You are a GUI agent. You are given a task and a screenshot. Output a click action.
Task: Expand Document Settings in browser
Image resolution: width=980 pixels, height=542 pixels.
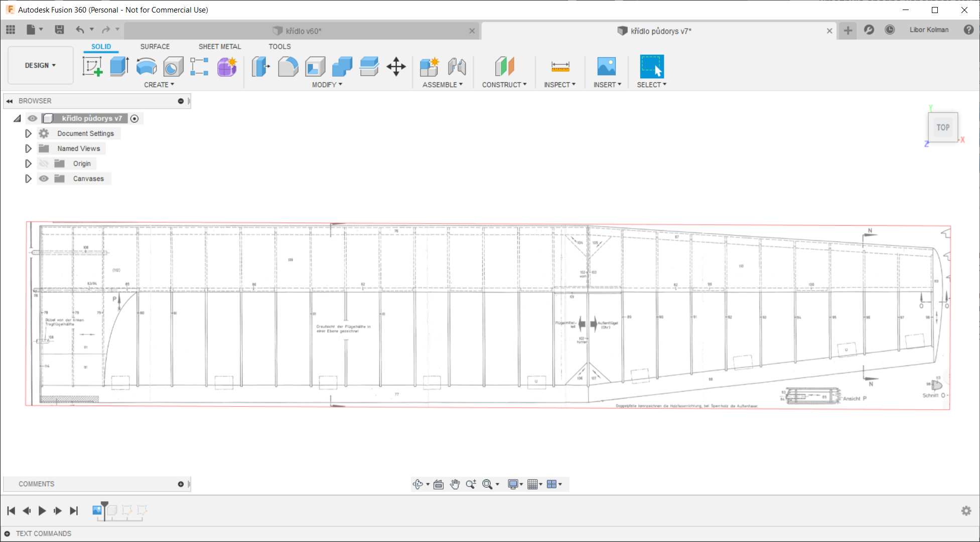28,133
